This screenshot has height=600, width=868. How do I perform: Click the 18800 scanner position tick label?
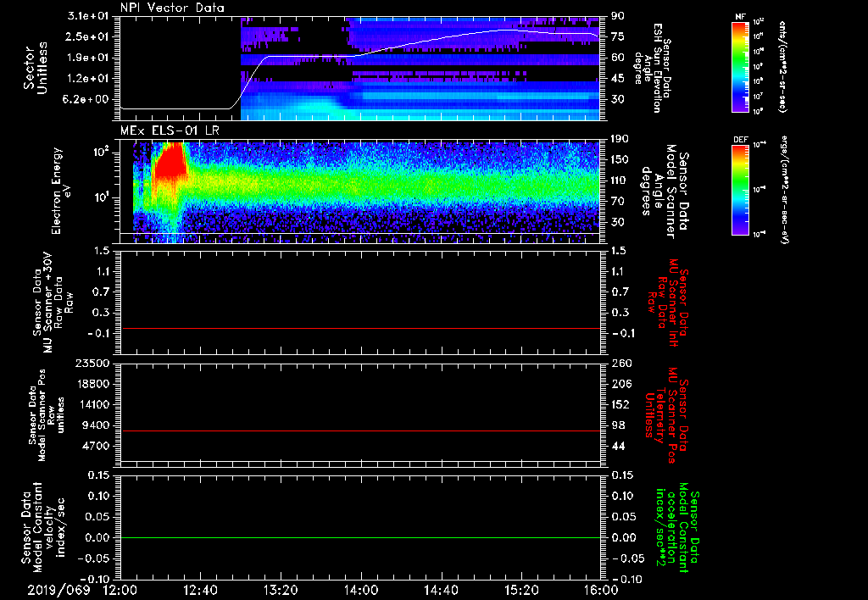pyautogui.click(x=92, y=384)
